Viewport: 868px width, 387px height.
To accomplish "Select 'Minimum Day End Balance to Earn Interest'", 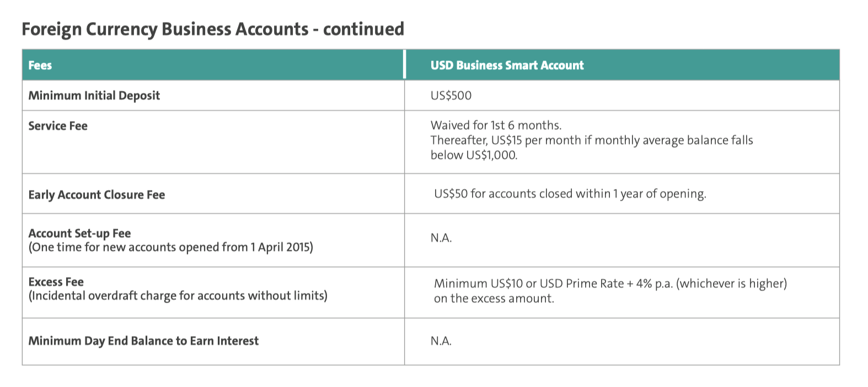I will point(143,341).
